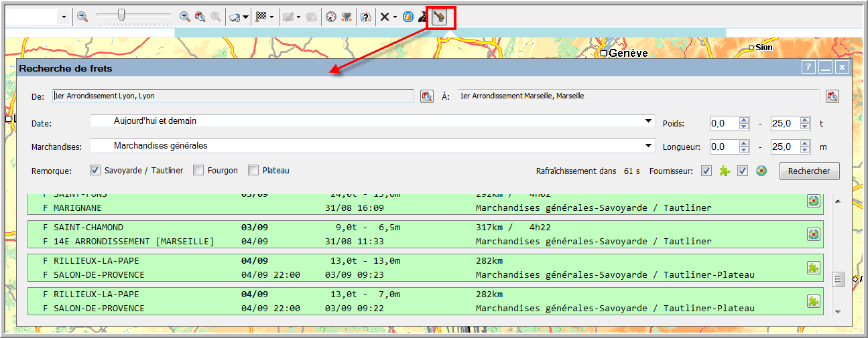Expand the truck route icon dropdown arrow

(x=246, y=17)
